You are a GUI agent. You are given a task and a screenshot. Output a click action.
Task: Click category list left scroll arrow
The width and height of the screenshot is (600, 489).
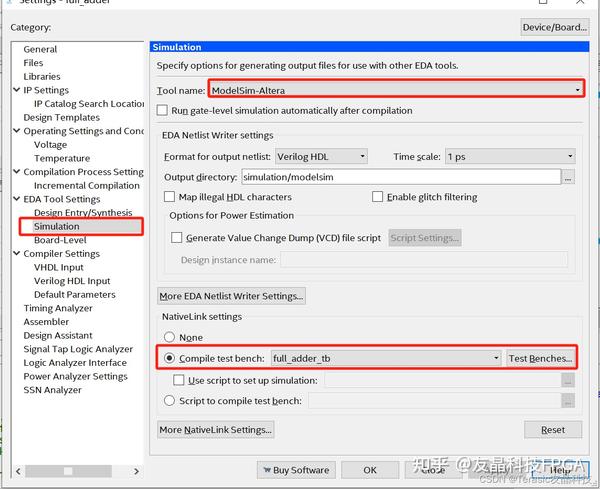pos(18,471)
